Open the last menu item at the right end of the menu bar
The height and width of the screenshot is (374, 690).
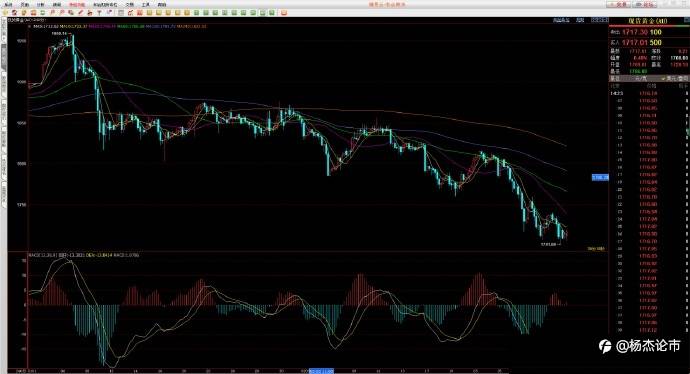[x=161, y=5]
